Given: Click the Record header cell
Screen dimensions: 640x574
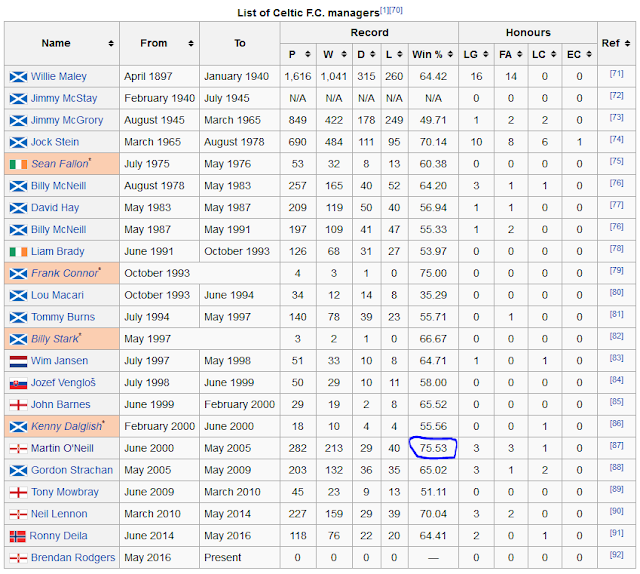Looking at the screenshot, I should coord(369,33).
